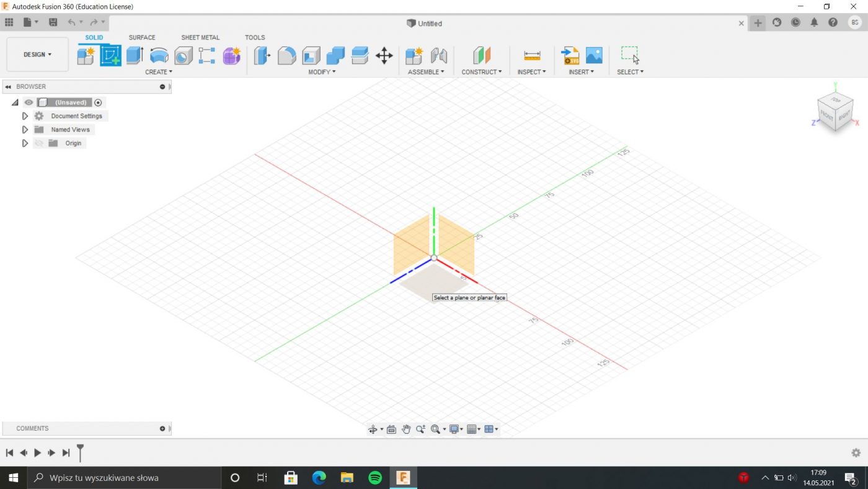
Task: Show the hidden Origin folder
Action: (x=39, y=143)
